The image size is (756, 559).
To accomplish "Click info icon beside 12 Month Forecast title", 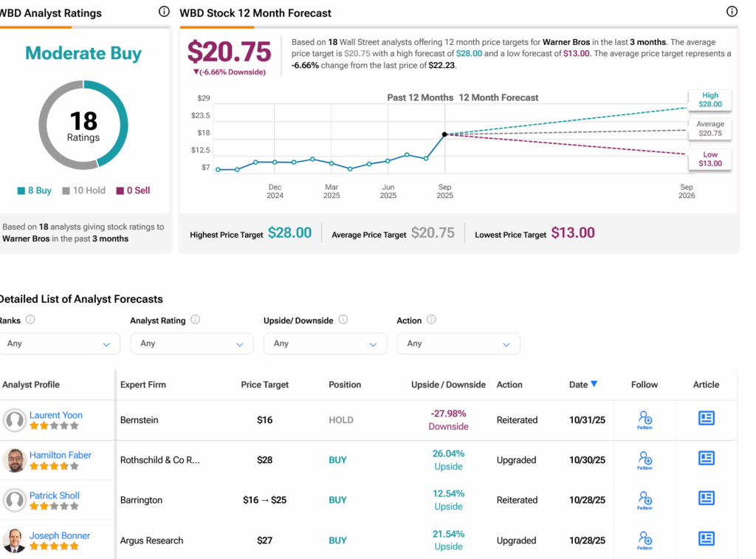I will coord(732,12).
